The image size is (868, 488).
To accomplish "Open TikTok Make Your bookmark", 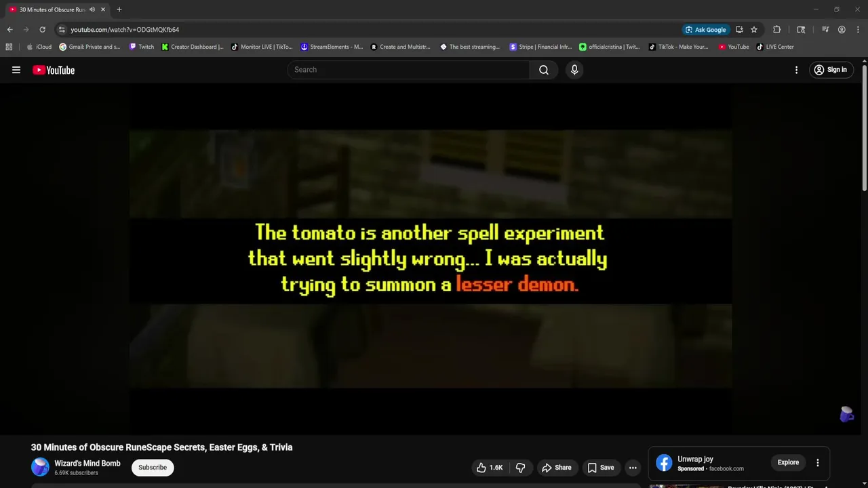I will (679, 47).
